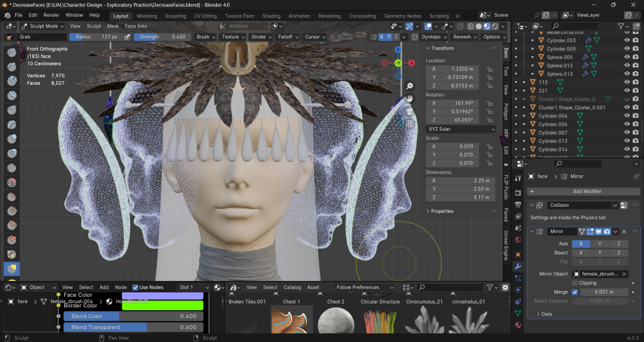Click the zoom magnifier gizmo in viewport

tap(409, 85)
